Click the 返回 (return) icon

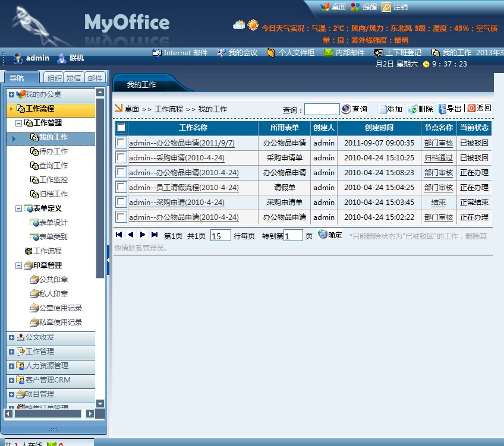pyautogui.click(x=471, y=108)
